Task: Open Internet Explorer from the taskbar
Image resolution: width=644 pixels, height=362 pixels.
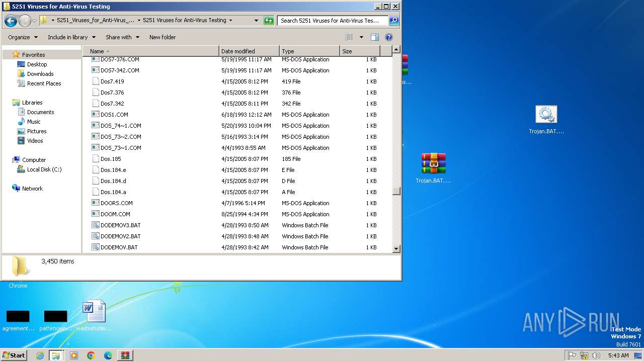Action: point(40,355)
